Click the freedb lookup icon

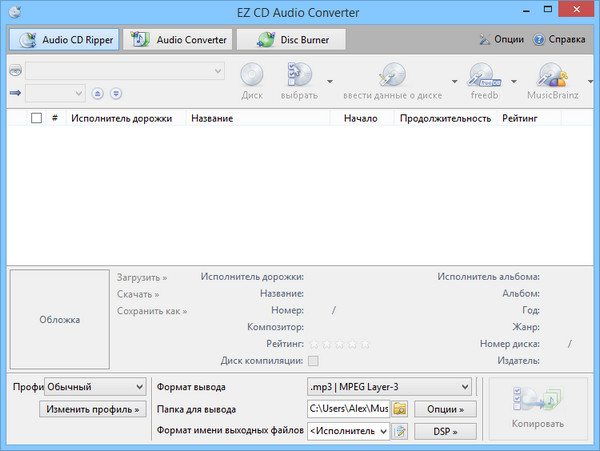[485, 75]
